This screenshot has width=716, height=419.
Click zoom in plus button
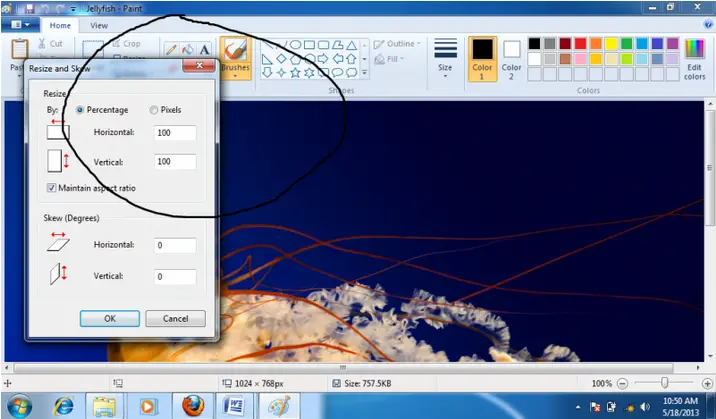pyautogui.click(x=707, y=384)
